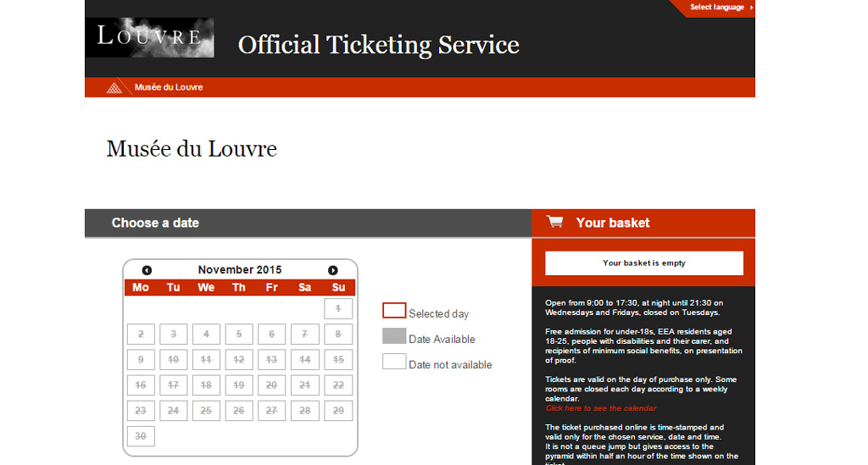Image resolution: width=868 pixels, height=465 pixels.
Task: Click the Selected day red legend box
Action: [x=394, y=311]
